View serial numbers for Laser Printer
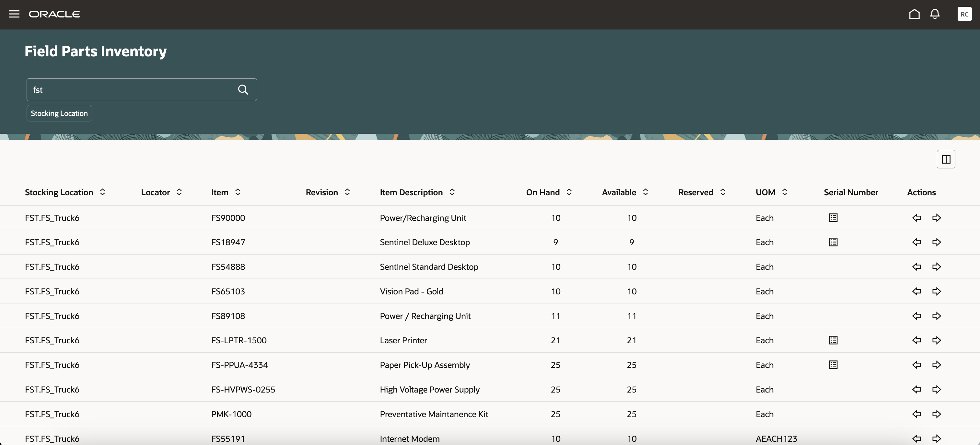The image size is (980, 445). coord(833,340)
